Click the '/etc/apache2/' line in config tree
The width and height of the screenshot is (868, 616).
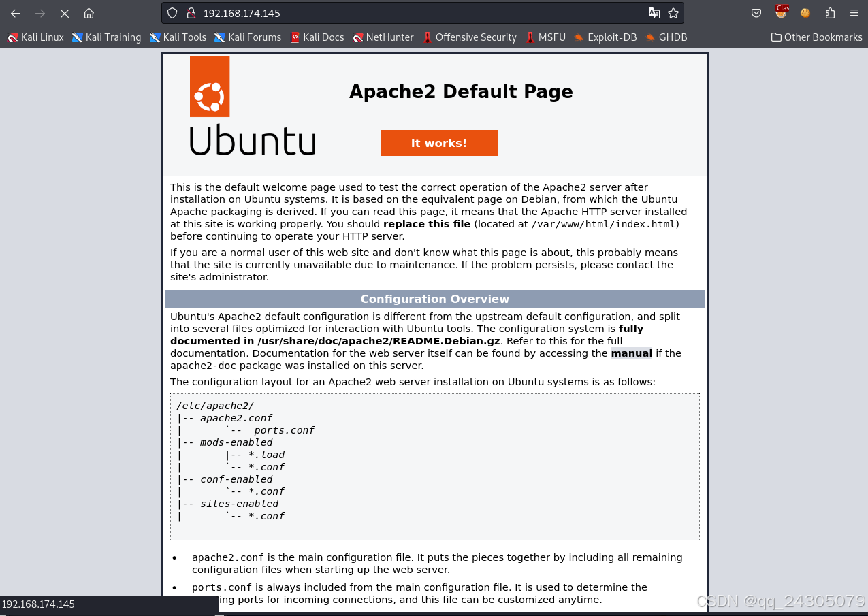[215, 406]
